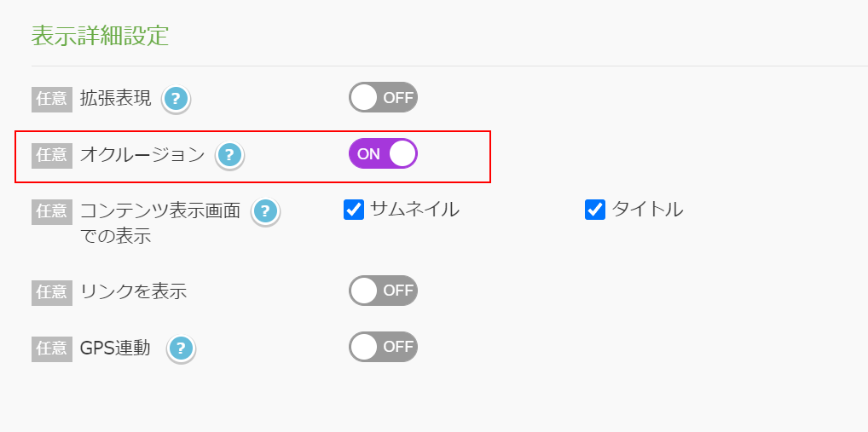This screenshot has height=432, width=868.
Task: Uncheck the サムネイル checkbox
Action: pos(354,210)
